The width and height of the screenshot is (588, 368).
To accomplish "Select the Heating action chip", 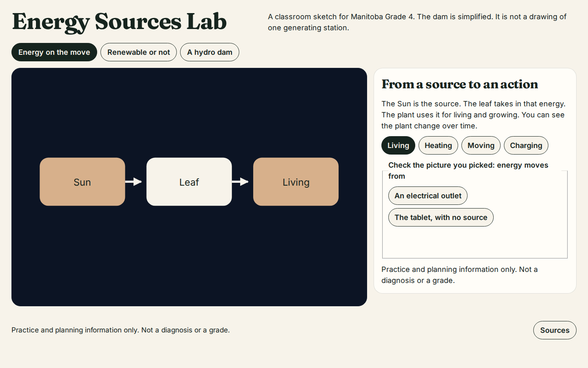I will tap(438, 146).
